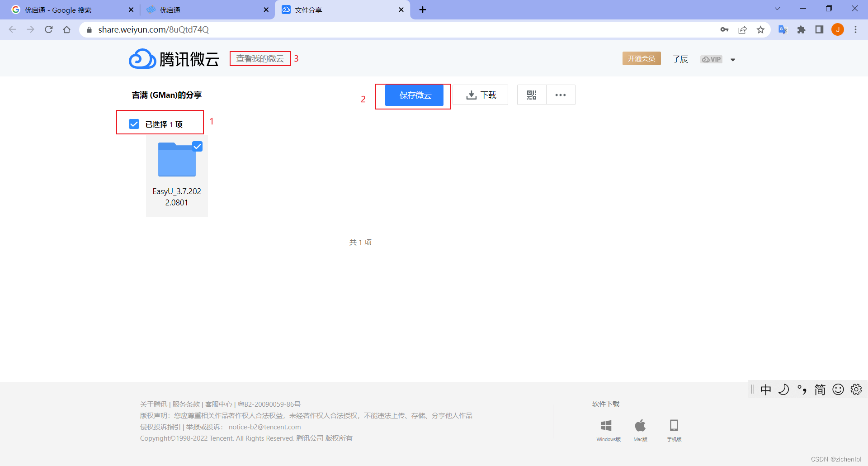View site security lock info
868x466 pixels.
(89, 30)
